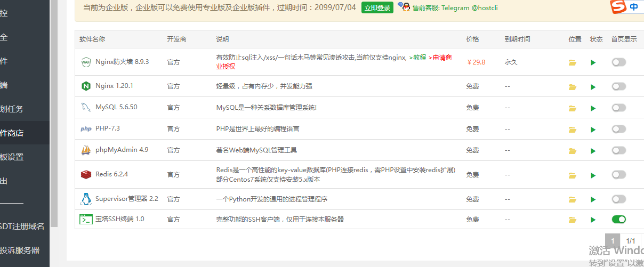644x267 pixels.
Task: Open Supervisor管理器 2.2 plugin name
Action: pos(127,199)
